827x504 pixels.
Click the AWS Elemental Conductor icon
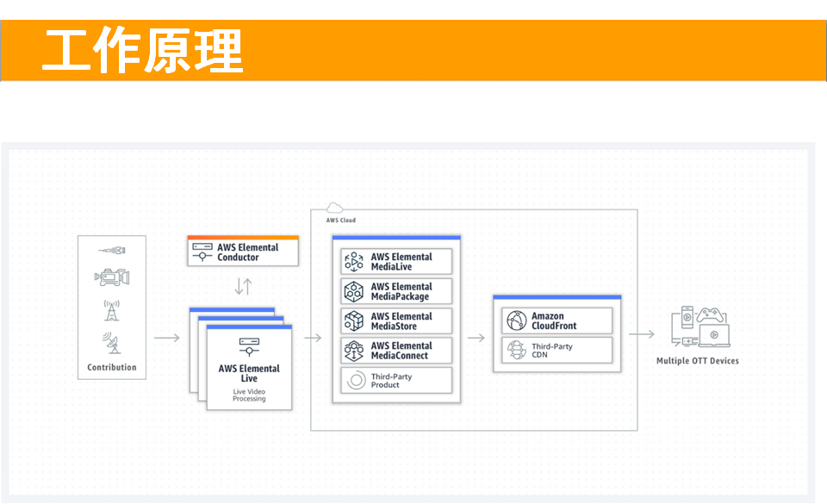click(202, 252)
